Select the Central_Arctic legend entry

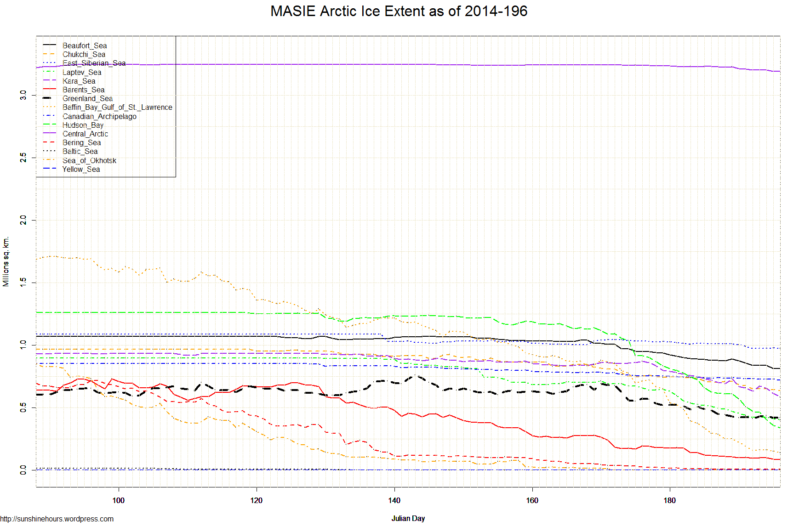click(x=85, y=134)
